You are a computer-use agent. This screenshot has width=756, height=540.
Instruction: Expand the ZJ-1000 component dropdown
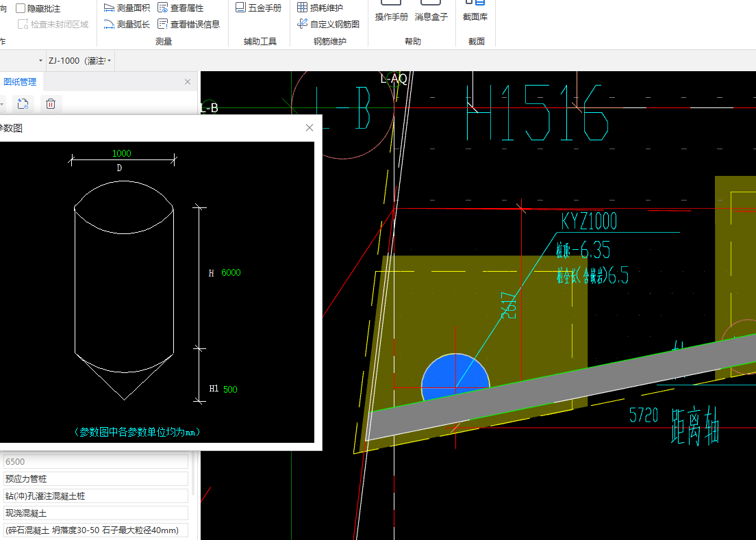(110, 61)
